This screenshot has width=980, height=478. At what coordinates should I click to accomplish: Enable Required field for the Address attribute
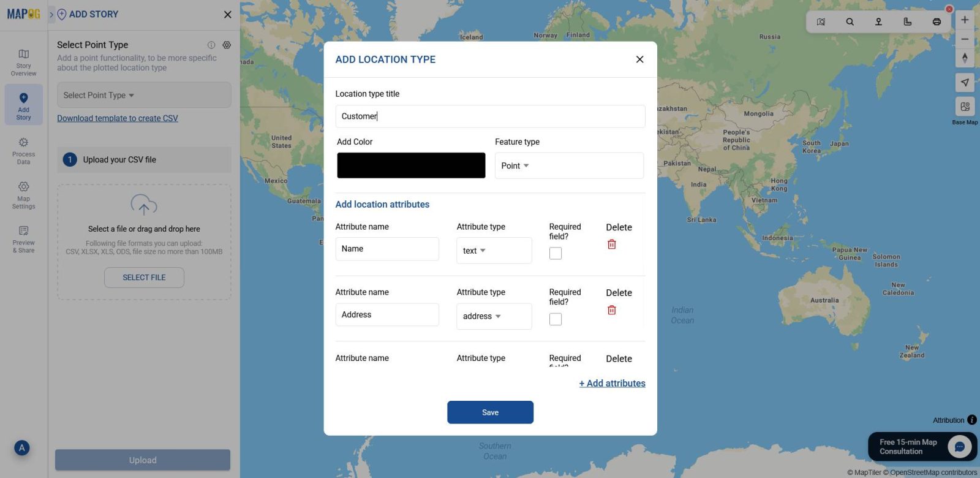[x=555, y=319]
